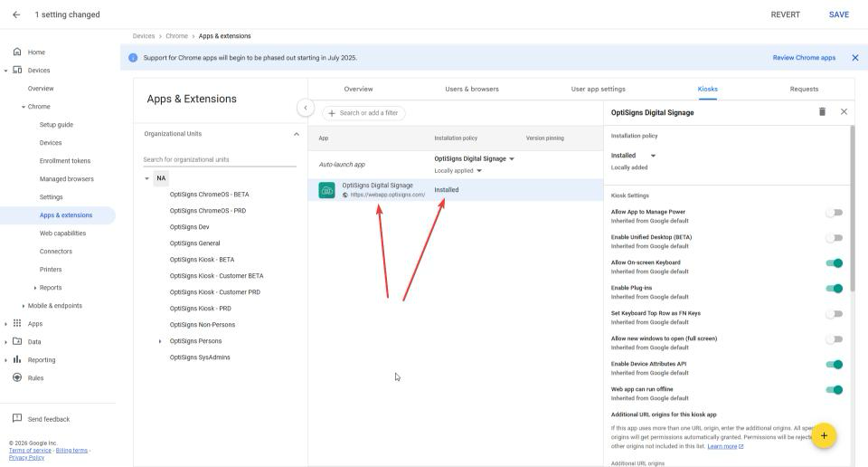Click the Data folder icon

[17, 341]
